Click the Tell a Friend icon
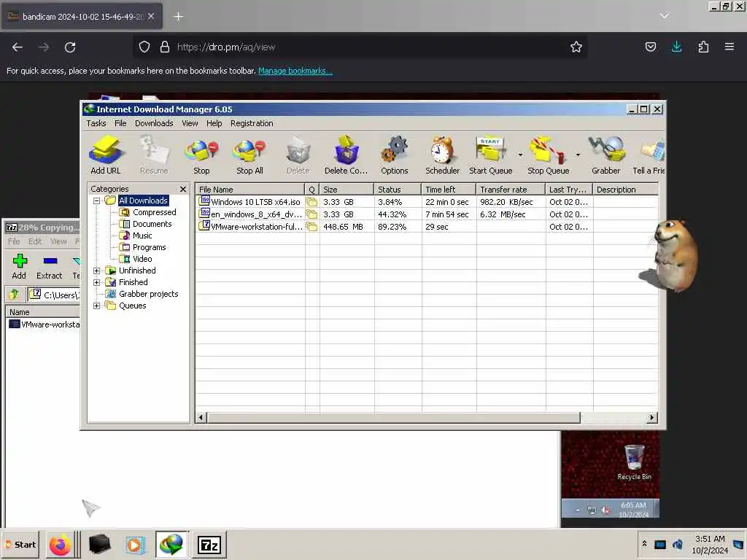Image resolution: width=747 pixels, height=560 pixels. [x=649, y=155]
